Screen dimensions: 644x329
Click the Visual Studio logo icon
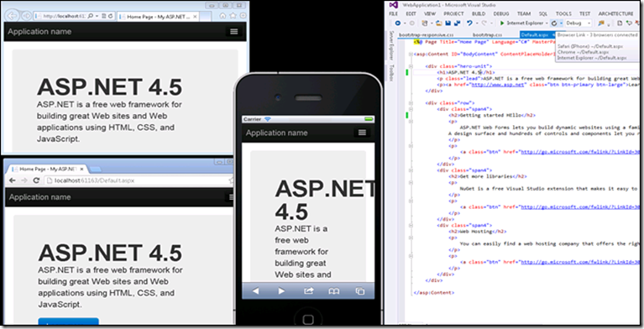point(394,5)
